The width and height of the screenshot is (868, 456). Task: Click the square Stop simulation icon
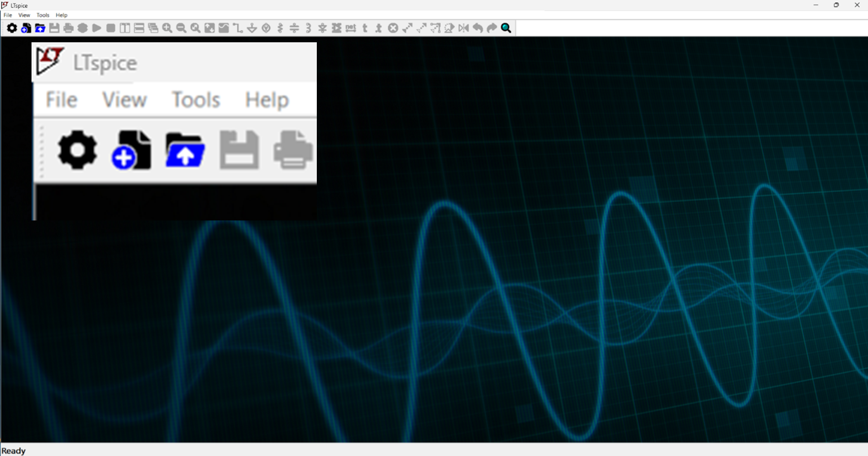coord(110,28)
